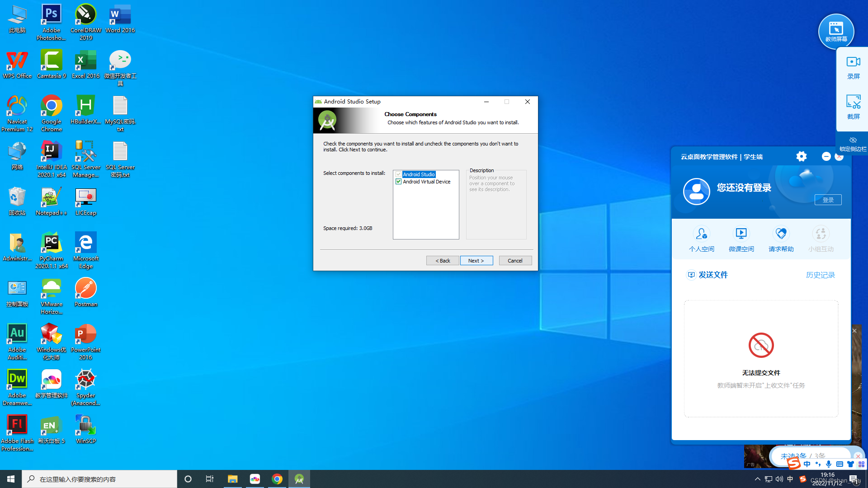Click Next in Android Studio Setup
868x488 pixels.
(x=476, y=261)
